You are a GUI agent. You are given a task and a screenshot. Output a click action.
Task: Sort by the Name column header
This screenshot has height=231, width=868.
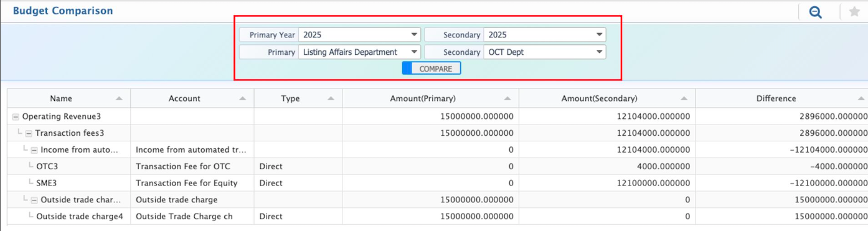[x=68, y=98]
